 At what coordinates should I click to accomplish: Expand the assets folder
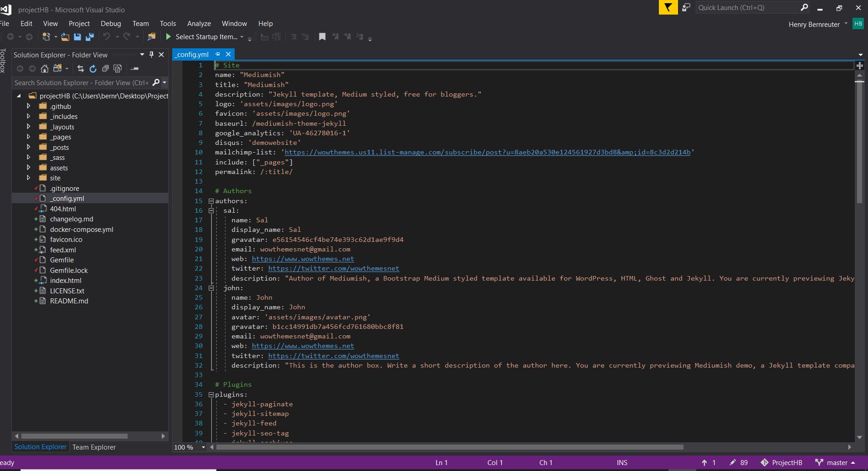28,168
